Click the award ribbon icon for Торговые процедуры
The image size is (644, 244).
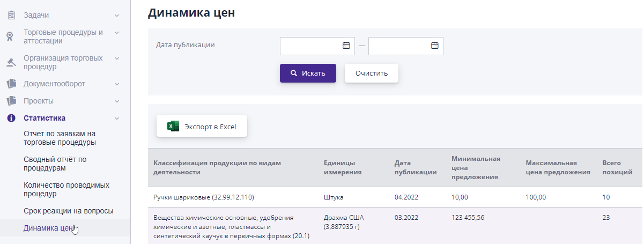click(x=11, y=36)
